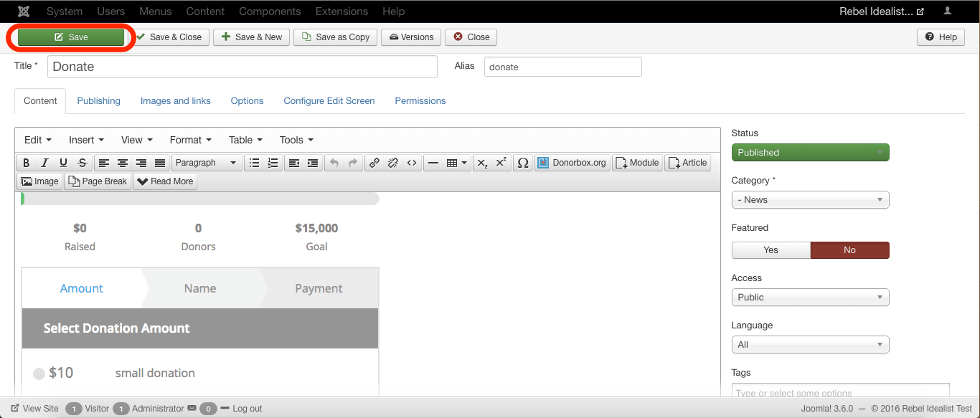This screenshot has height=418, width=980.
Task: Insert a special character with the omega icon
Action: (x=523, y=163)
